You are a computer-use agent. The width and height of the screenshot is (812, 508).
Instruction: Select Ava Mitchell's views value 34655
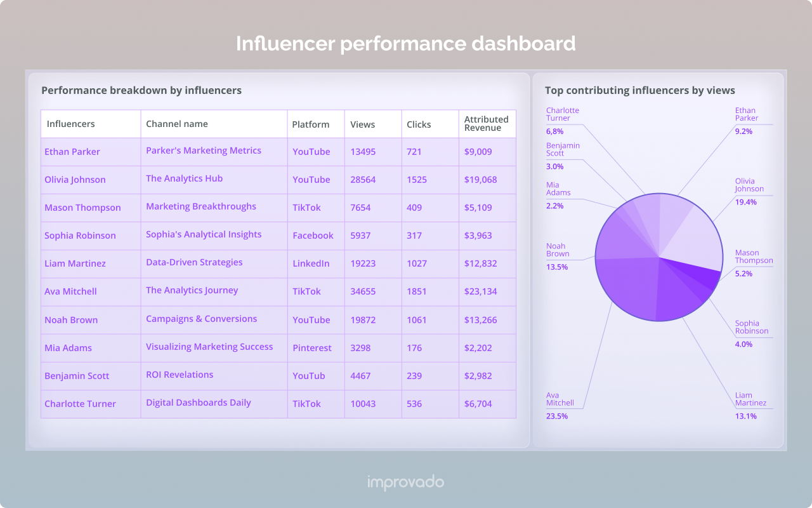click(x=363, y=291)
